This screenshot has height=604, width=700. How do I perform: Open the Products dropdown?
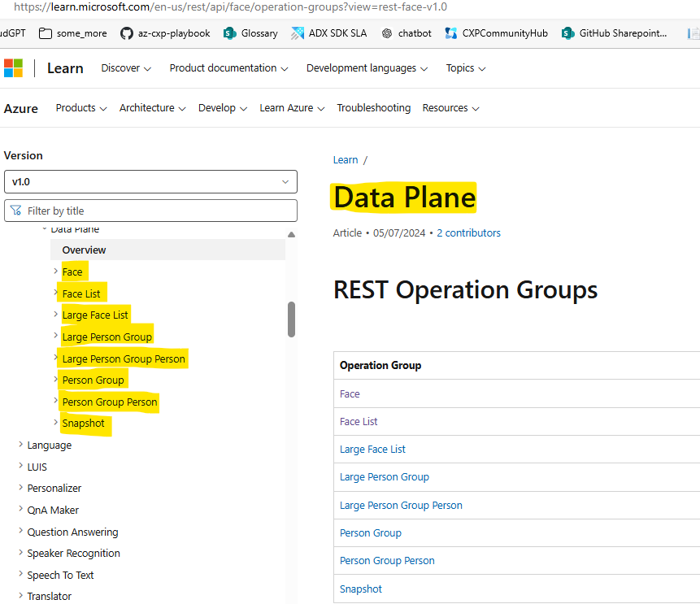click(x=81, y=108)
